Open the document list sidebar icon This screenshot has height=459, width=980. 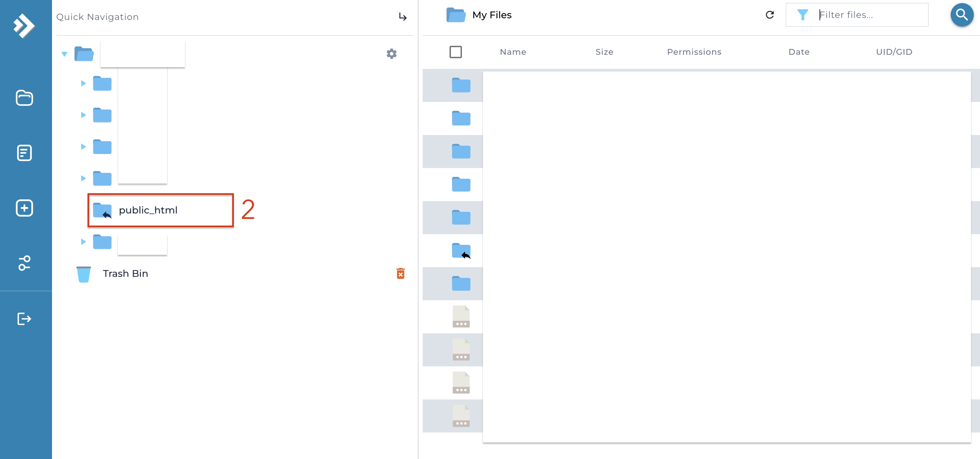click(x=24, y=153)
